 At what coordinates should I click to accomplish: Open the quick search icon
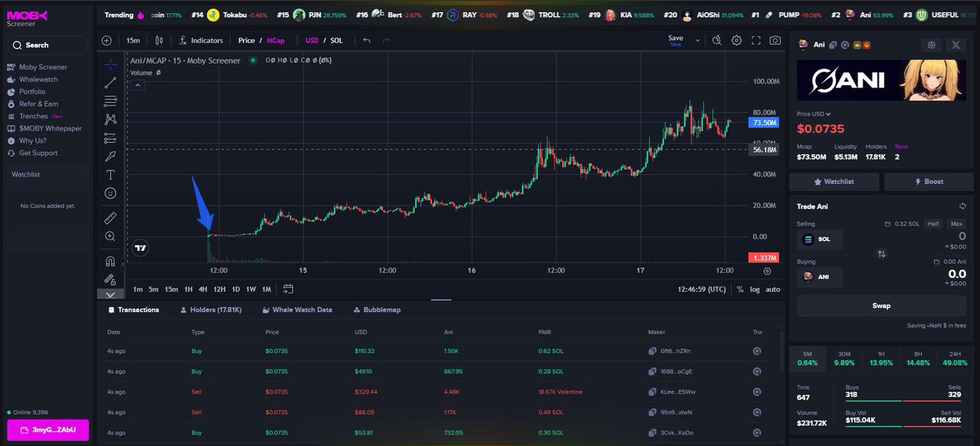[717, 40]
